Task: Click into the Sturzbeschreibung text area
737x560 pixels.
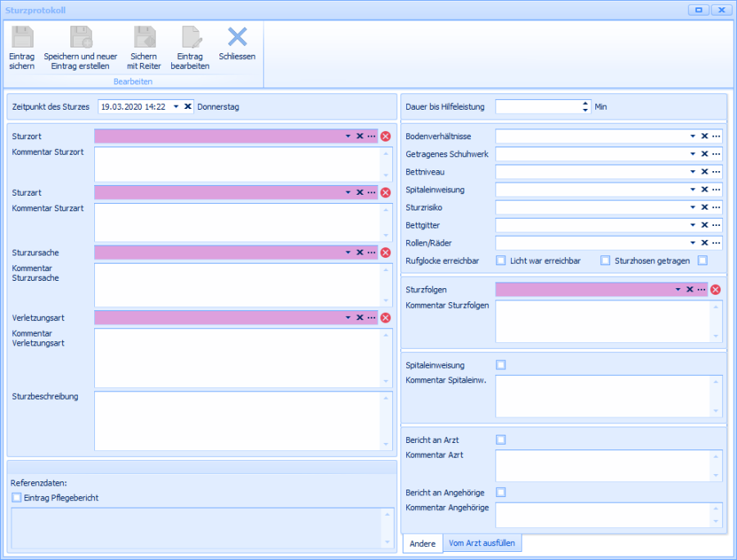Action: 237,420
